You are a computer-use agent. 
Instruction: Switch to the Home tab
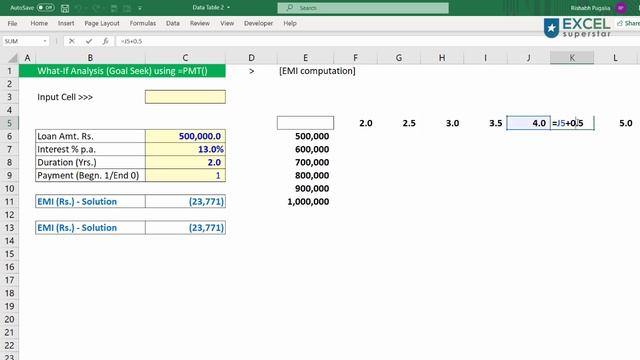[x=39, y=23]
